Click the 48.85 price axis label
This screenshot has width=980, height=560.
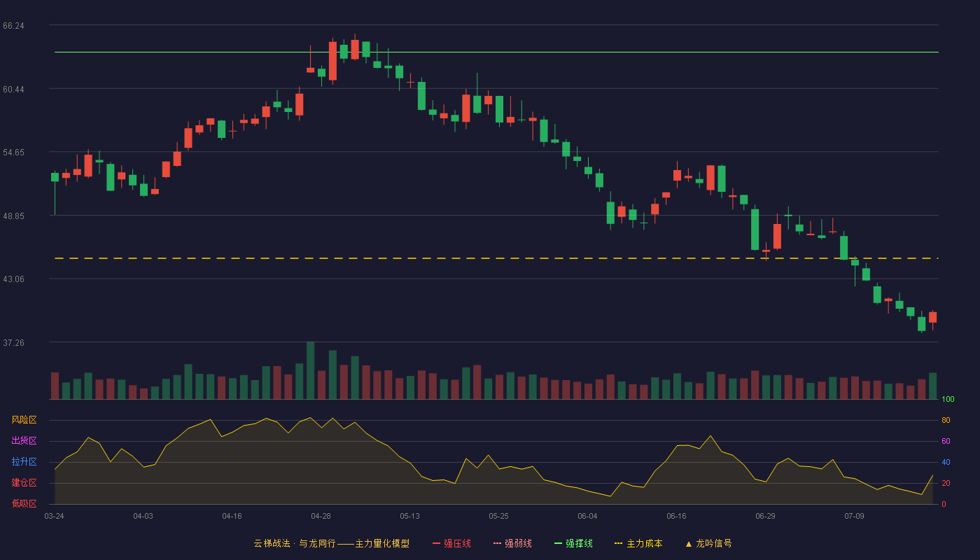tap(13, 216)
